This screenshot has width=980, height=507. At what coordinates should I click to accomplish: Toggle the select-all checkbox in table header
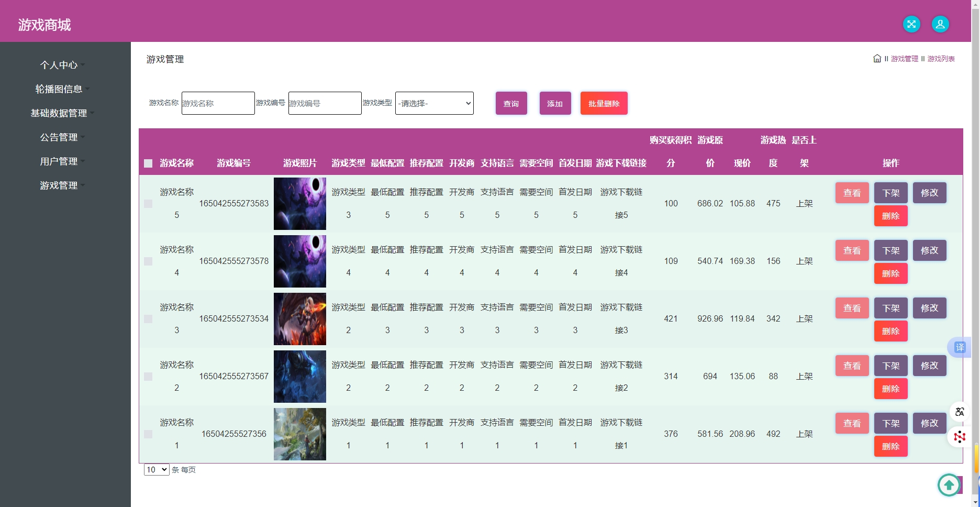pyautogui.click(x=148, y=163)
